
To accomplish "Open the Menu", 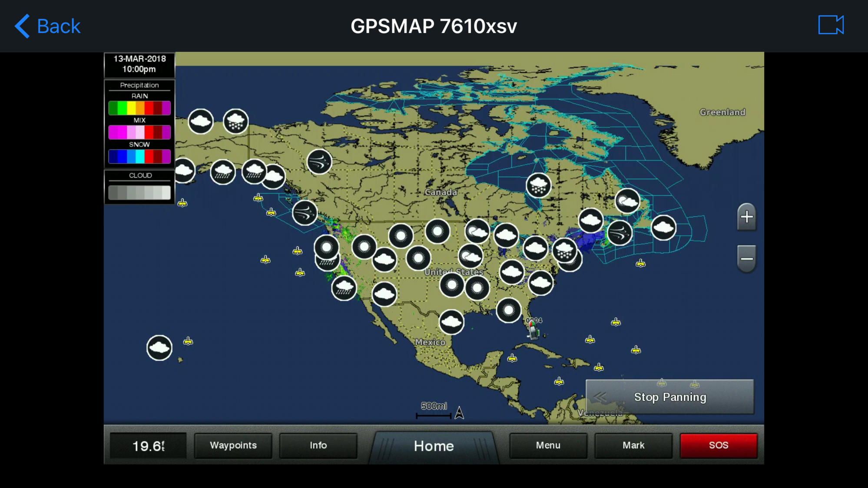I will pyautogui.click(x=548, y=445).
